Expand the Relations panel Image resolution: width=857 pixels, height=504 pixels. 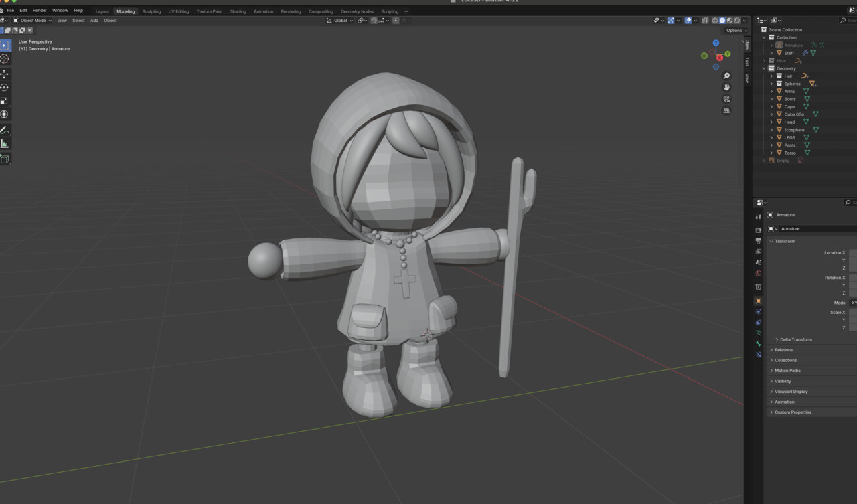[783, 350]
